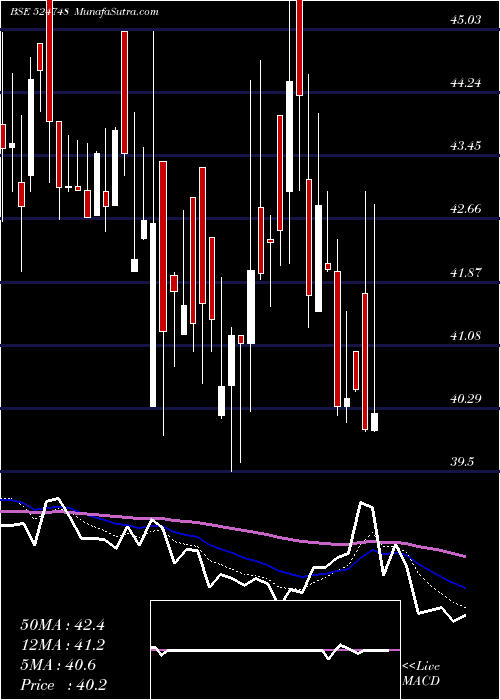This screenshot has width=500, height=700.
Task: Click the 41.08 price axis label
Action: point(468,335)
